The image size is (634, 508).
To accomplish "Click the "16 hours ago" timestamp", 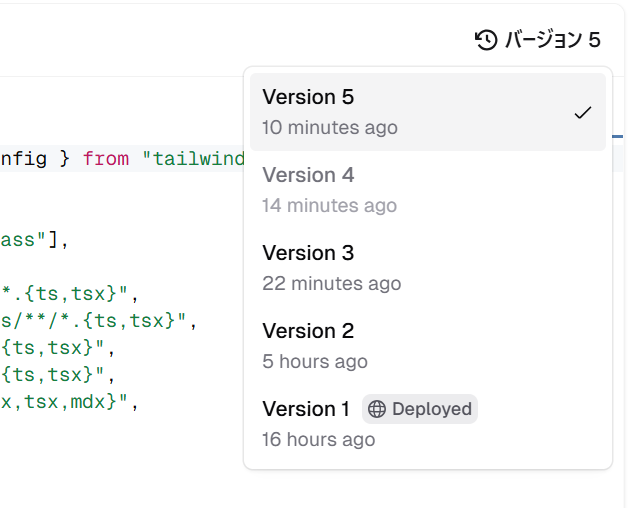I will [318, 440].
